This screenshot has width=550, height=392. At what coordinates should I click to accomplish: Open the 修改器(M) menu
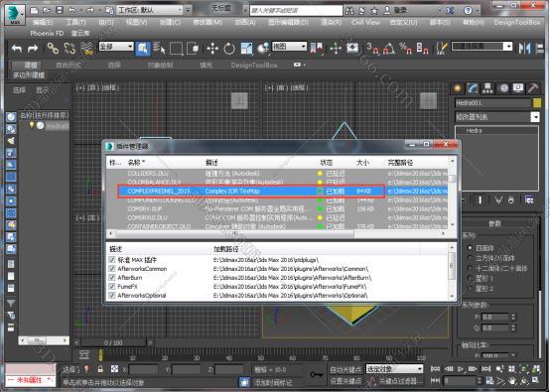207,23
